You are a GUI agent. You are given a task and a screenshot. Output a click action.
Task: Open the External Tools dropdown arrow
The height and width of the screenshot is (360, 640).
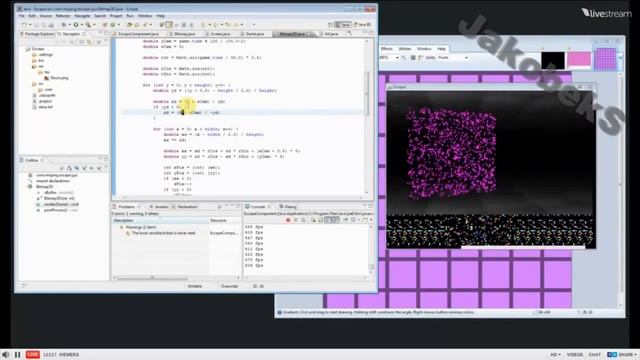pyautogui.click(x=93, y=25)
